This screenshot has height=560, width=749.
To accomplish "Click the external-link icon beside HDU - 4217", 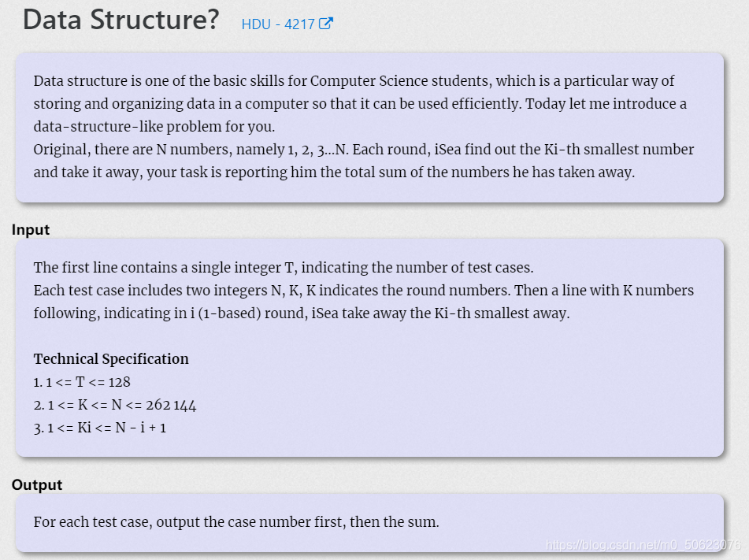I will tap(326, 24).
